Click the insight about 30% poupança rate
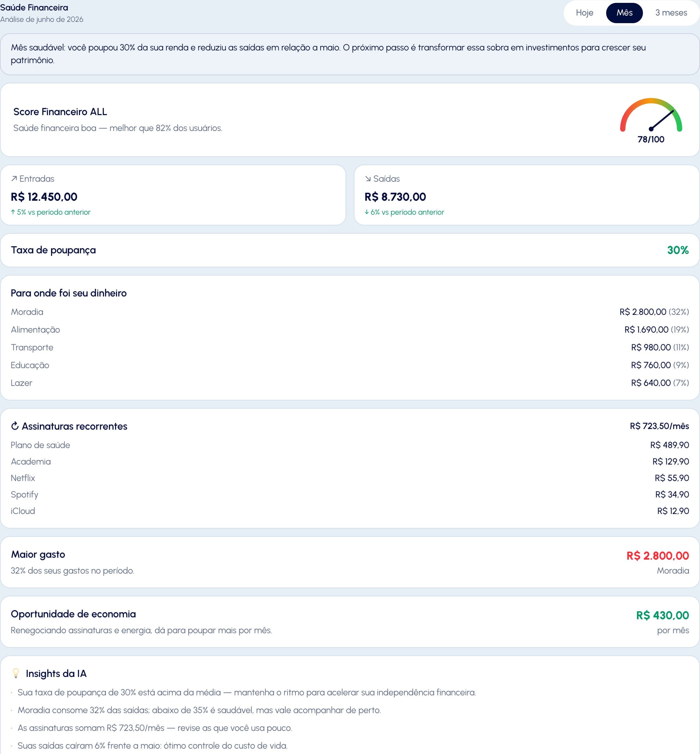Screen dimensions: 700x754 pos(247,692)
